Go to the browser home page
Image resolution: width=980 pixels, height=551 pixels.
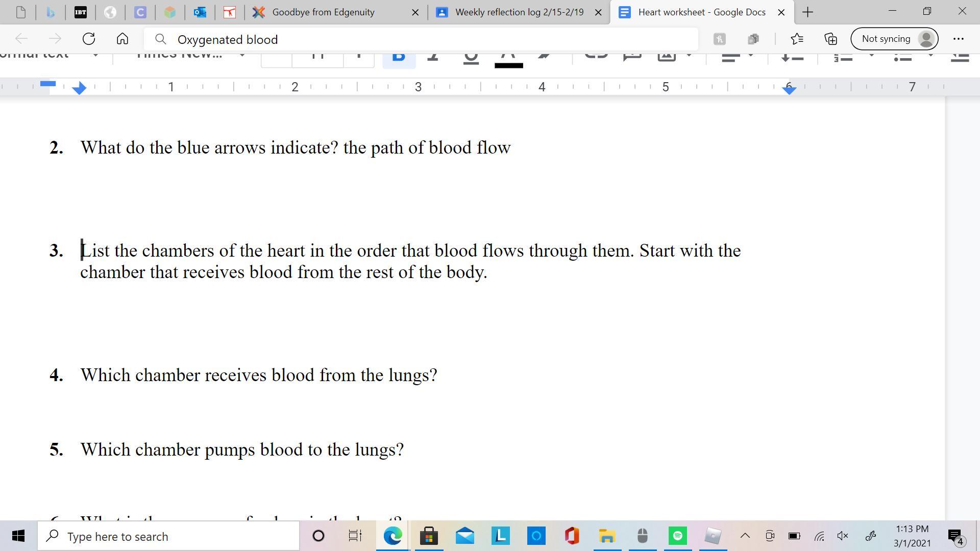[122, 39]
